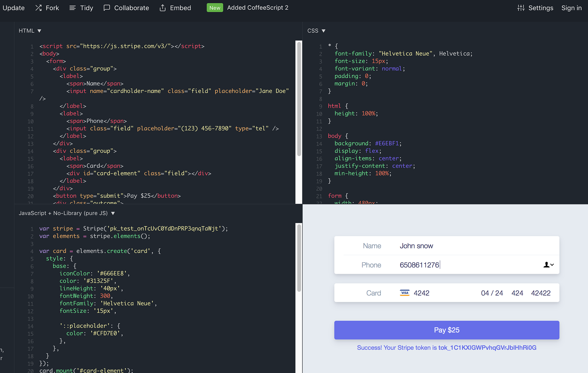Open Settings using the sliders icon
The width and height of the screenshot is (588, 373).
pos(521,8)
